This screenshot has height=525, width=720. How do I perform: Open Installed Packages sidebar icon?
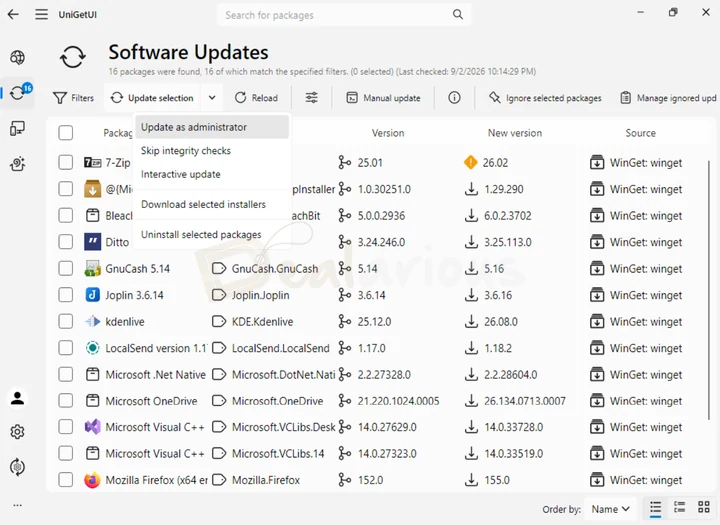coord(17,129)
